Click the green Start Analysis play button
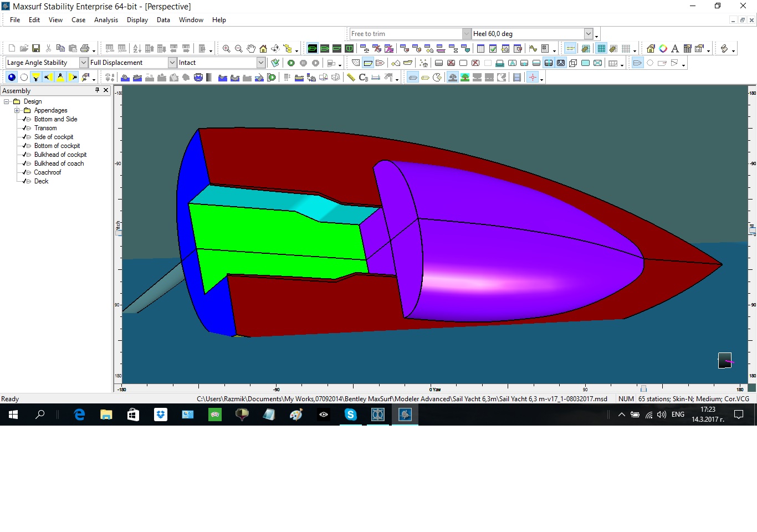 (x=291, y=63)
